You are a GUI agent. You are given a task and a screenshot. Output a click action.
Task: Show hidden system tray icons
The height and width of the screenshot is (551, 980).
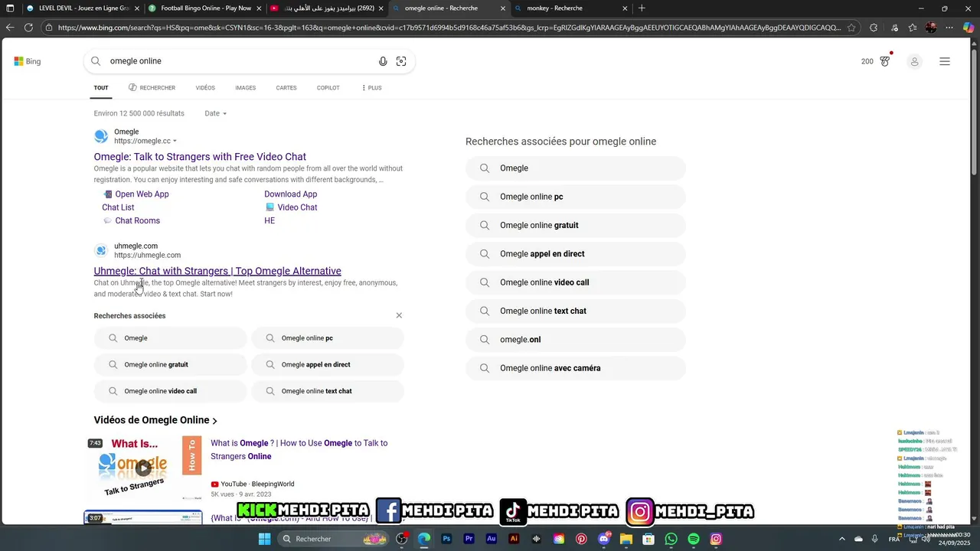tap(842, 539)
